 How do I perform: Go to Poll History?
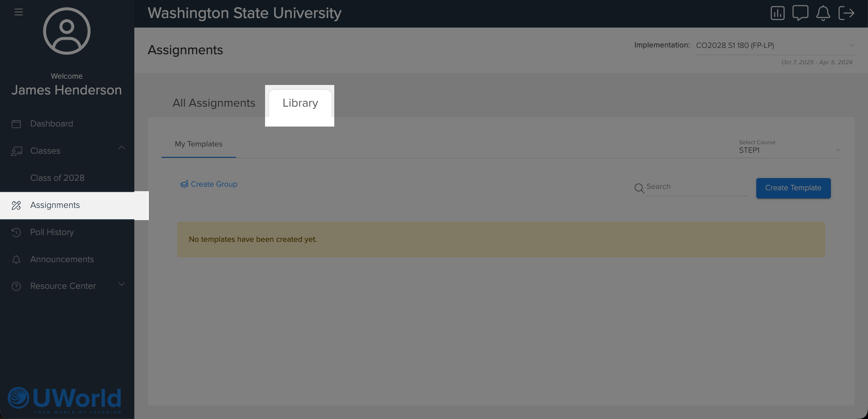point(52,232)
